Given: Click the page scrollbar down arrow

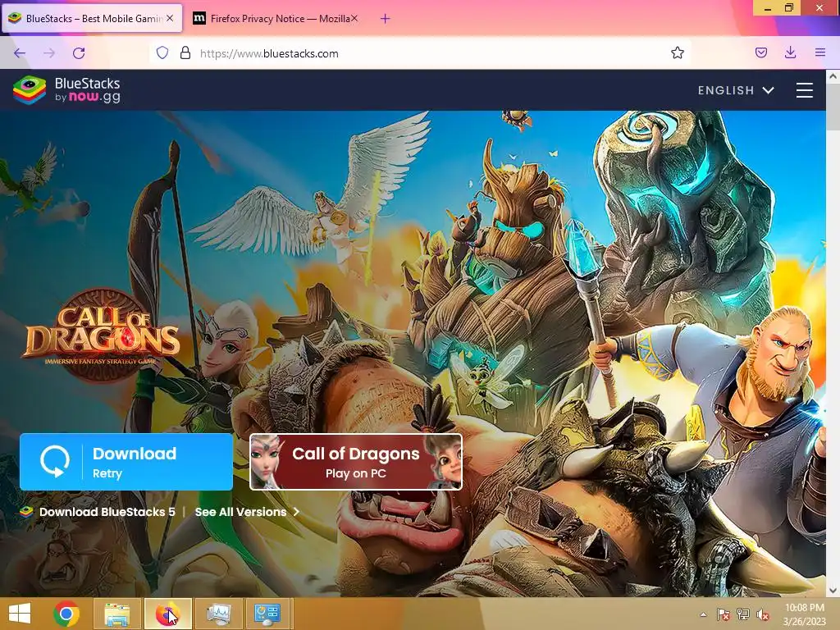Looking at the screenshot, I should click(x=833, y=591).
